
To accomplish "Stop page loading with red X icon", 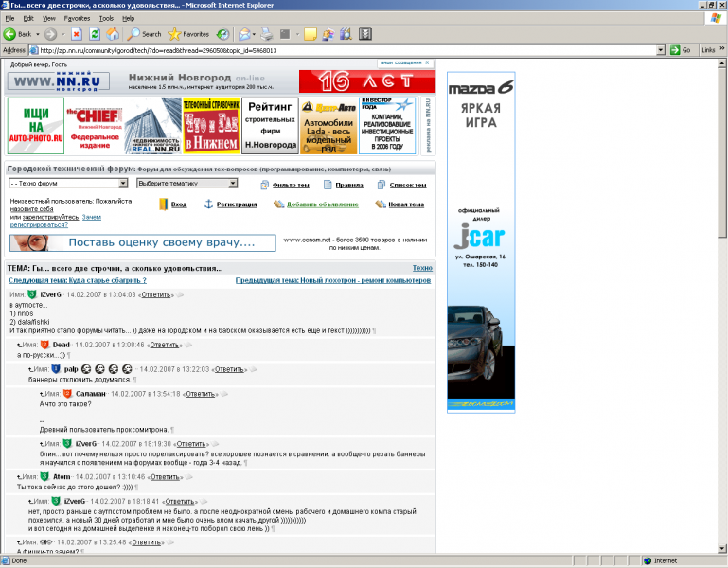I will click(77, 34).
